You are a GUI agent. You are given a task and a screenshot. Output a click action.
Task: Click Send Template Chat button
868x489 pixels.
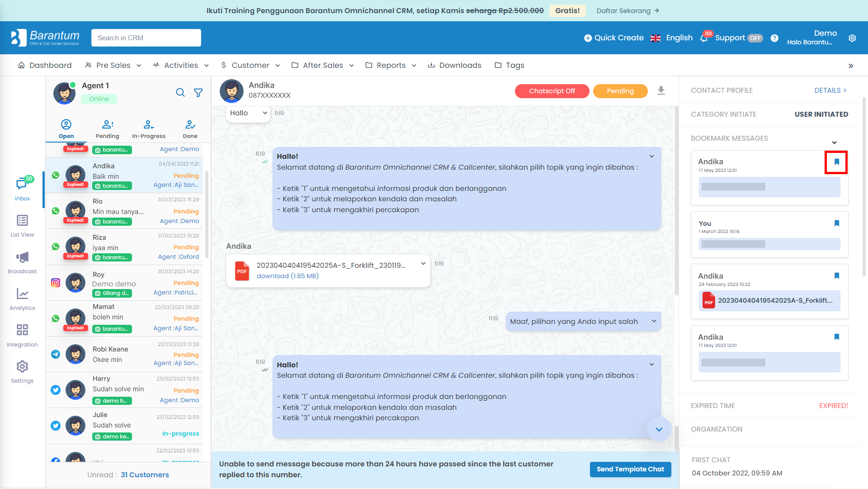(630, 469)
